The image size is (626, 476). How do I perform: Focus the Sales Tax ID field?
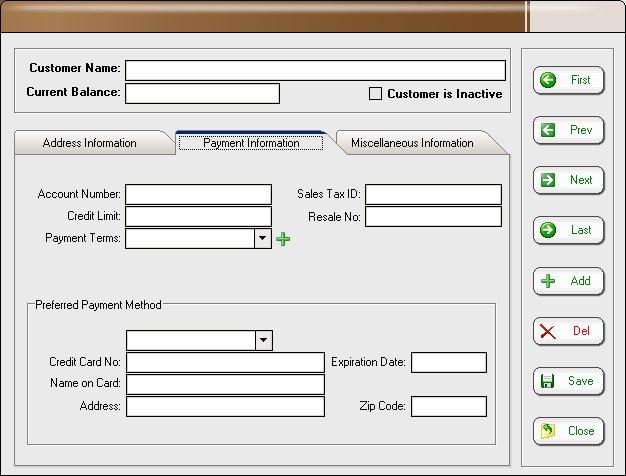[x=434, y=194]
